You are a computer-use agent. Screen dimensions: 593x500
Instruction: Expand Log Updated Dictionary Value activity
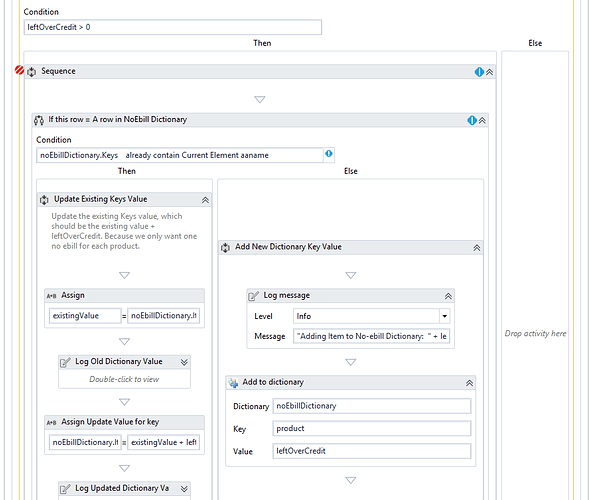pos(184,489)
